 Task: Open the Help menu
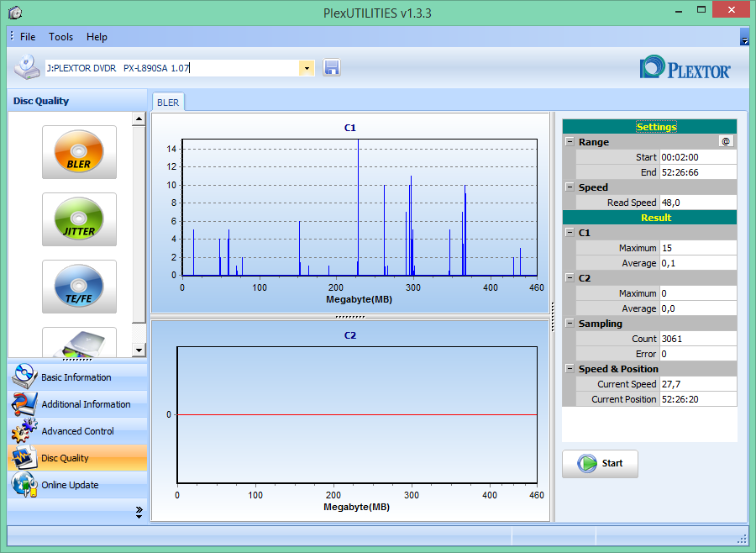click(x=97, y=37)
